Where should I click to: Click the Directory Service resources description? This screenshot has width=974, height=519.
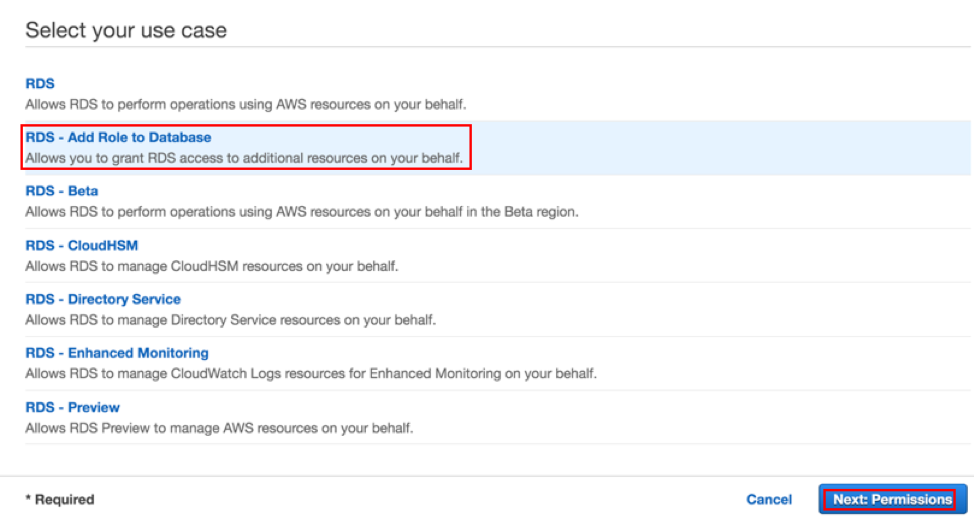tap(230, 320)
